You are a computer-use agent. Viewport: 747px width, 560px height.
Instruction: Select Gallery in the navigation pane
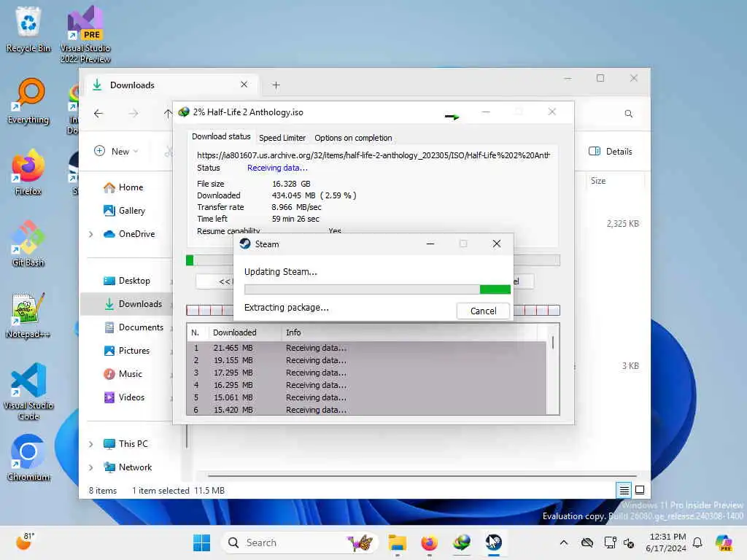click(x=124, y=211)
